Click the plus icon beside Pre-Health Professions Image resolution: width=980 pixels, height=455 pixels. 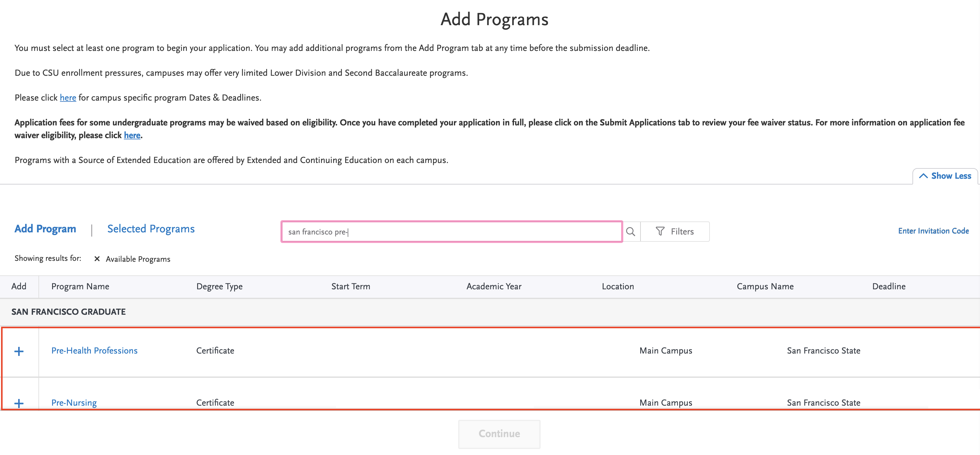19,351
